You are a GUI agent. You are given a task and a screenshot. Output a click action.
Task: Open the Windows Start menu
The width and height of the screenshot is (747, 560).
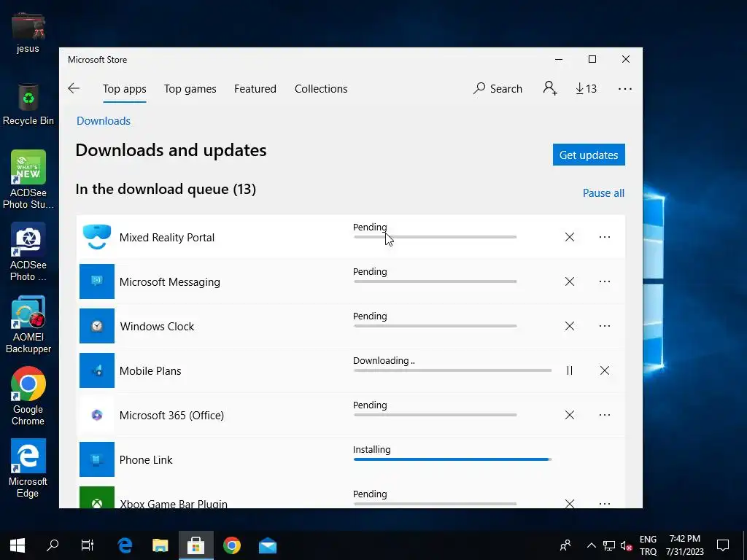coord(18,545)
